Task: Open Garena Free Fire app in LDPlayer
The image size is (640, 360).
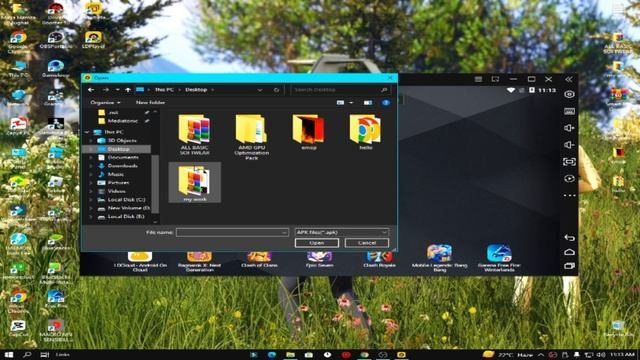Action: click(x=499, y=258)
